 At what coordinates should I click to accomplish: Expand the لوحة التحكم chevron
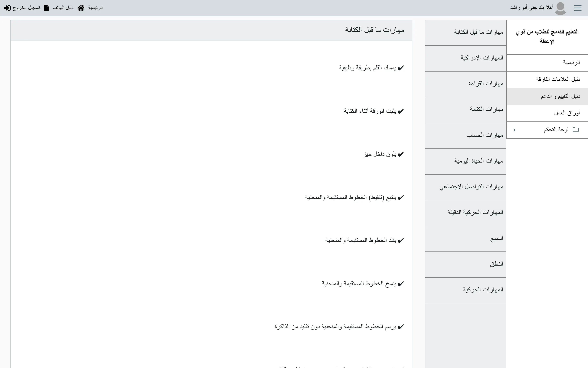[x=514, y=130]
